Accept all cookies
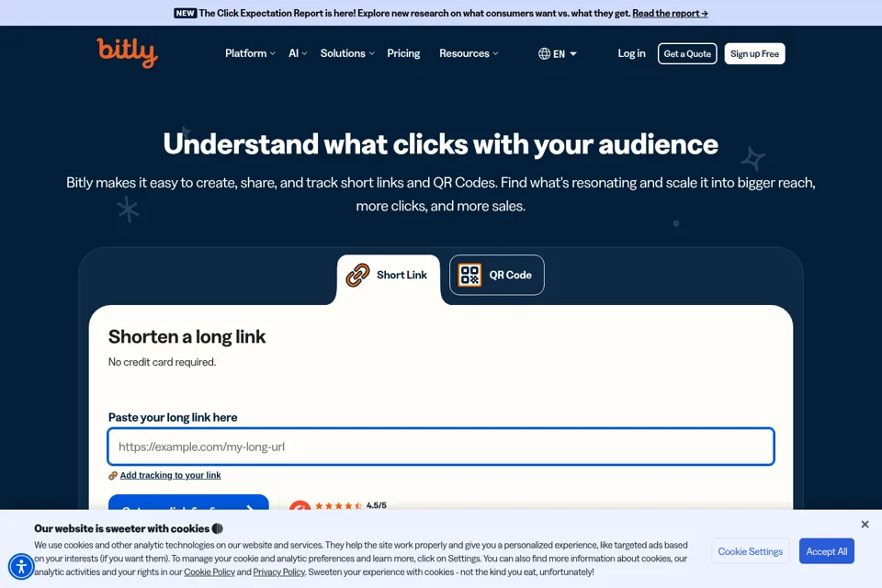The height and width of the screenshot is (588, 882). click(x=826, y=551)
